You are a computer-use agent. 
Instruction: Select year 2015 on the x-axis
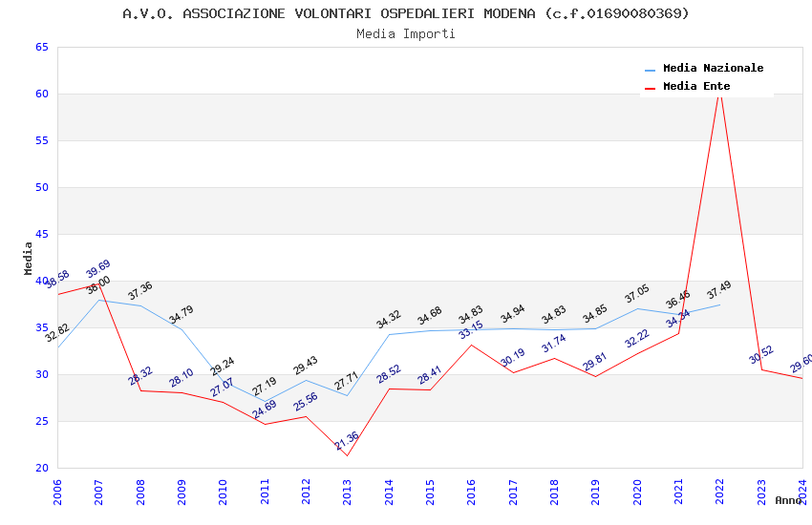click(430, 492)
